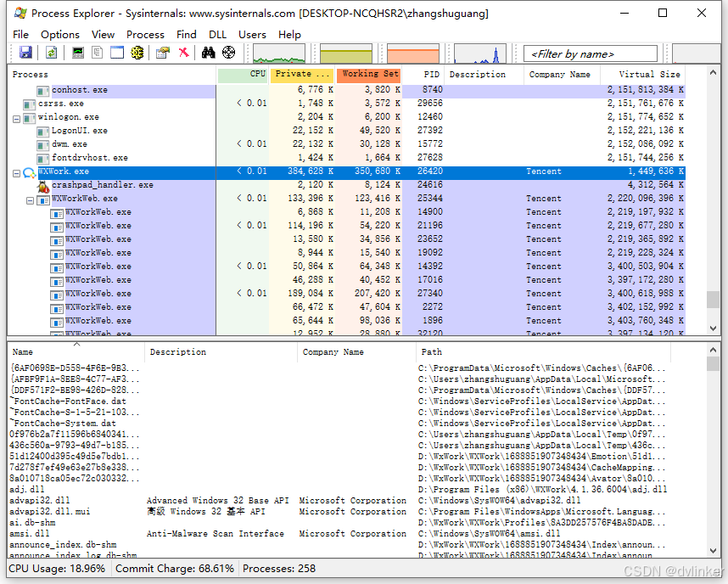
Task: Collapse the WXWork.exe tree node
Action: click(x=16, y=173)
